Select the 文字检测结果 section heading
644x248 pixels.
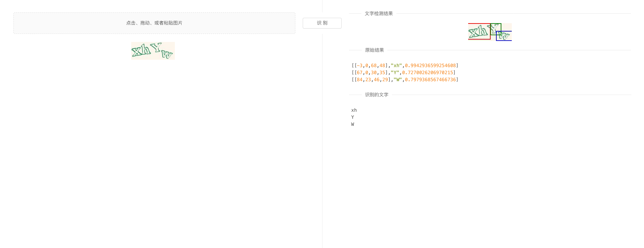click(x=379, y=13)
